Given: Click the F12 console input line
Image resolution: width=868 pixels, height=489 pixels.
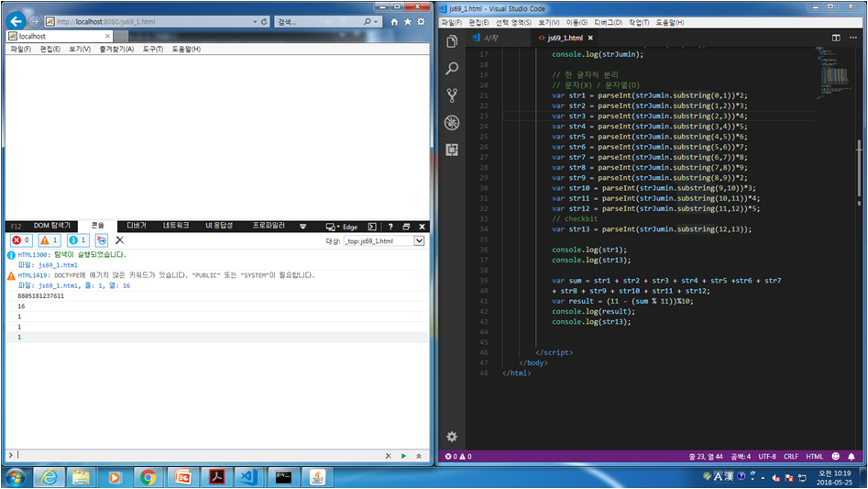Looking at the screenshot, I should tap(199, 455).
